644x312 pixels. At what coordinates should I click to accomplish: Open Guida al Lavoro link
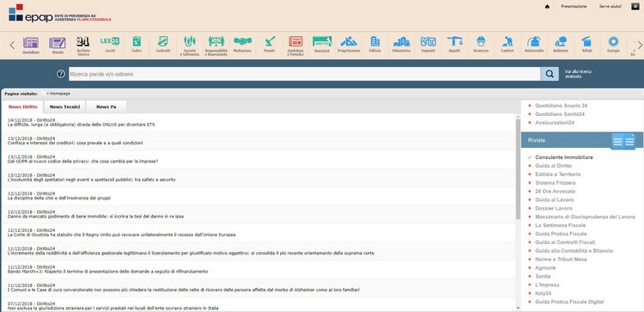[x=554, y=199]
